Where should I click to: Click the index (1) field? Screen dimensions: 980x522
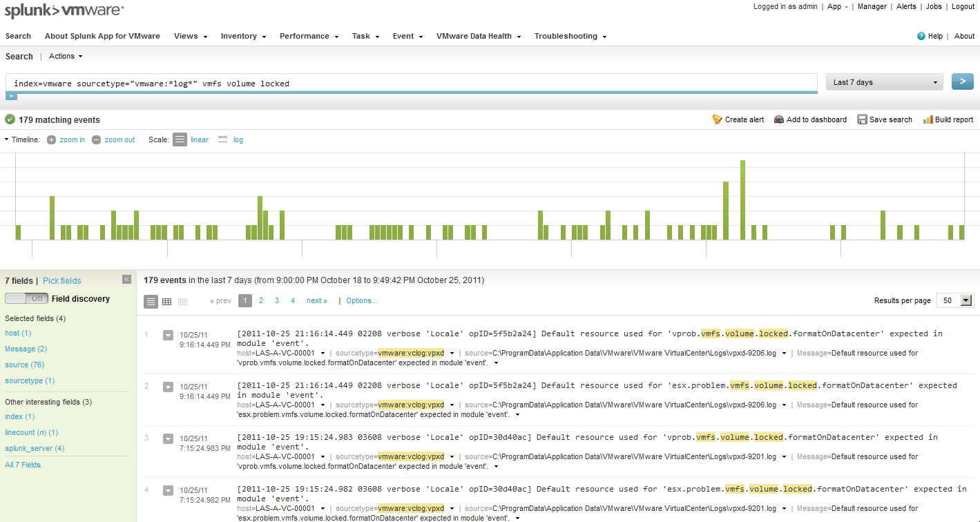point(19,416)
